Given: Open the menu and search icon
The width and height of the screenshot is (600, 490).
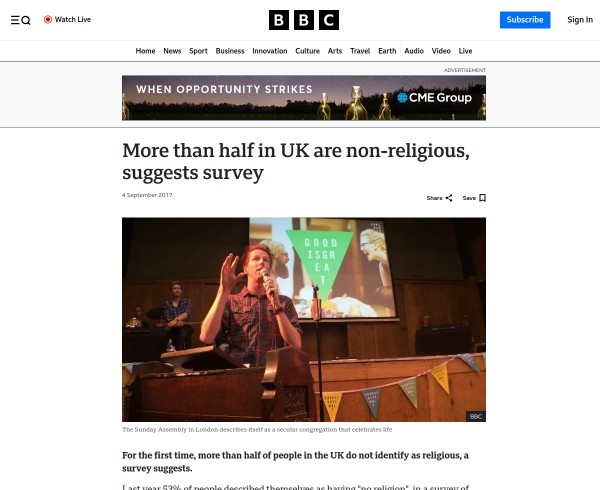Looking at the screenshot, I should [21, 20].
